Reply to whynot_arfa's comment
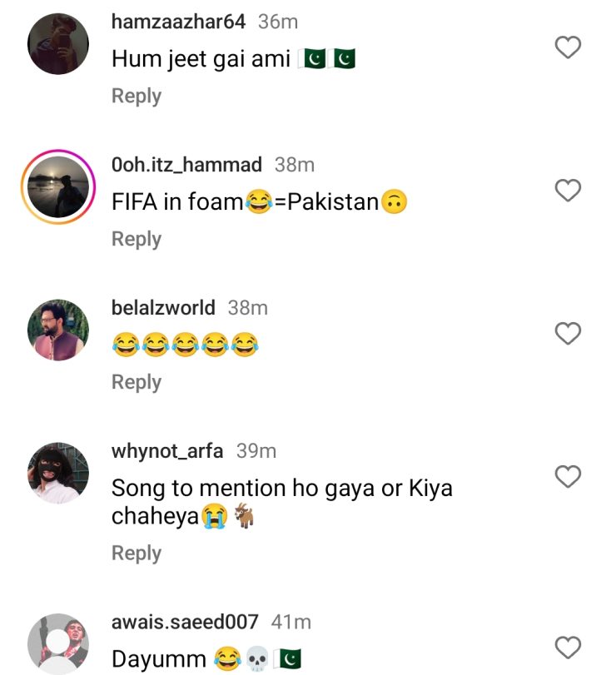The height and width of the screenshot is (675, 616). coord(137,553)
